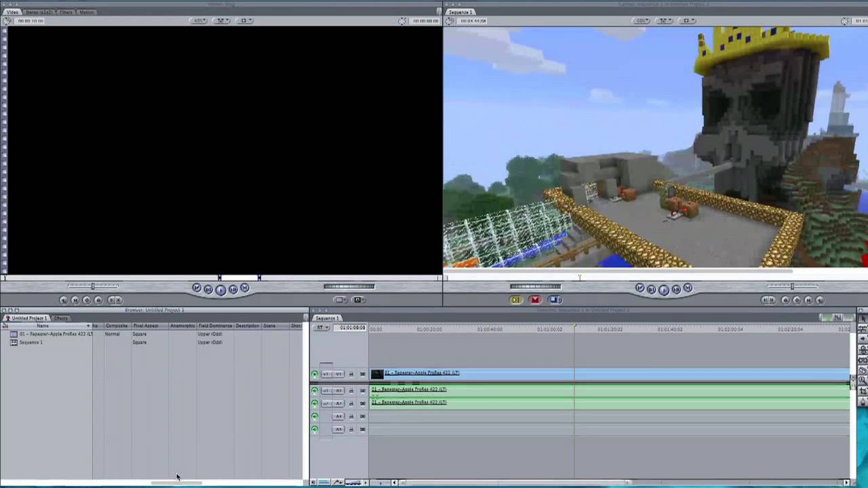Click Play In to Out in the Canvas

[651, 289]
